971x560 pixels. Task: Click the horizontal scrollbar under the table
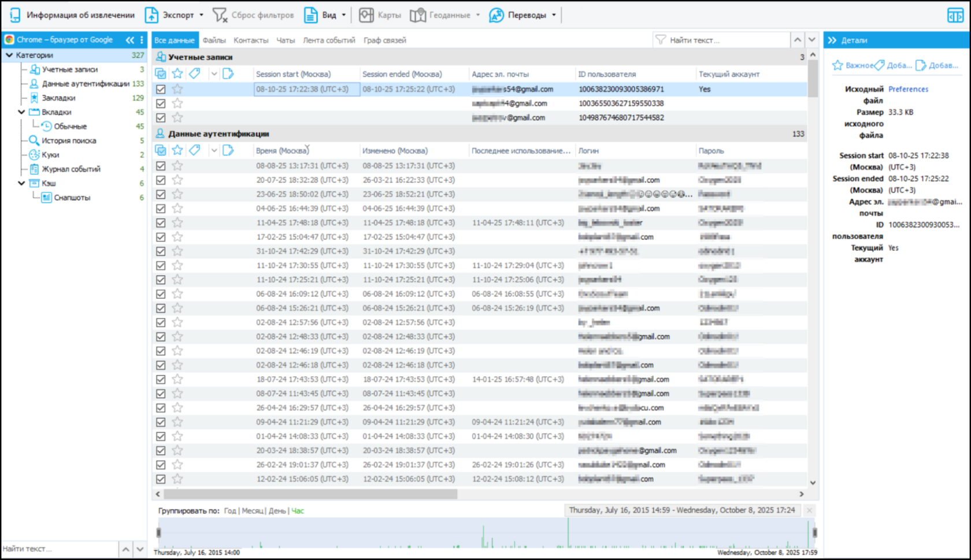click(310, 494)
